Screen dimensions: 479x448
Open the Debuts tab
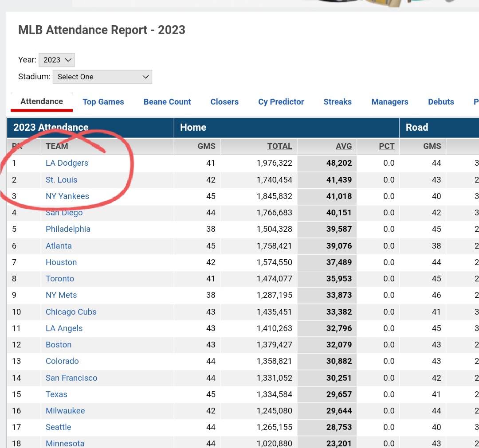(441, 102)
